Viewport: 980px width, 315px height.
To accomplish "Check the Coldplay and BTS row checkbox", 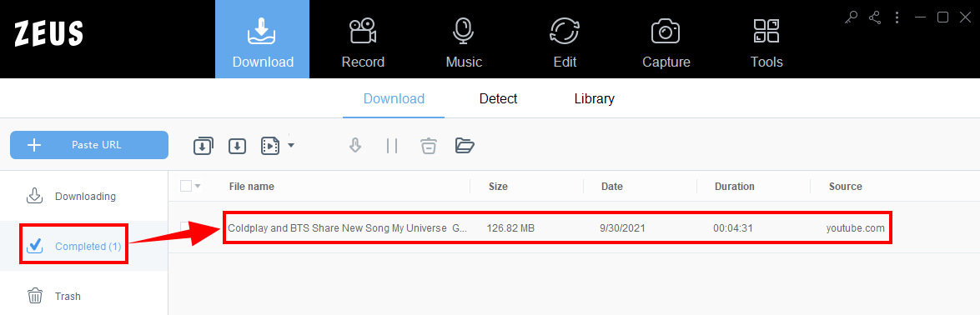I will pyautogui.click(x=186, y=227).
